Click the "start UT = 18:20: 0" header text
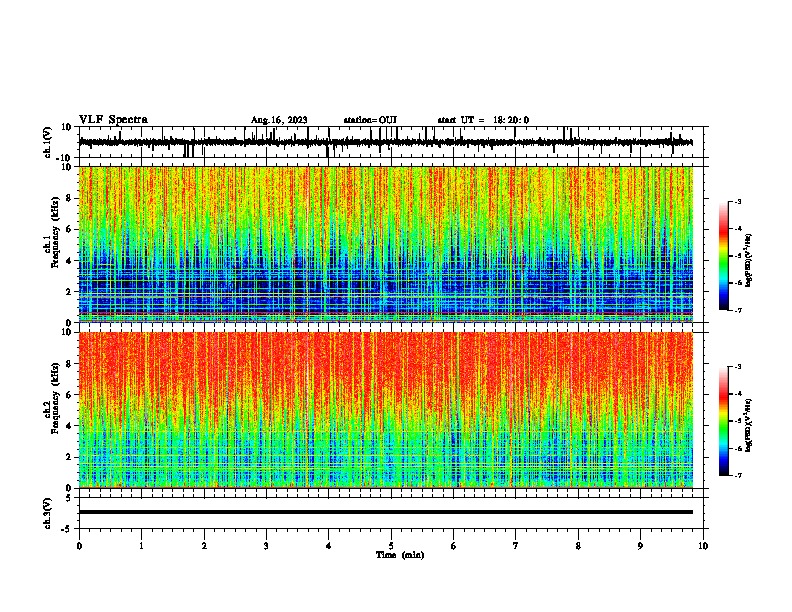This screenshot has height=612, width=792. [483, 120]
